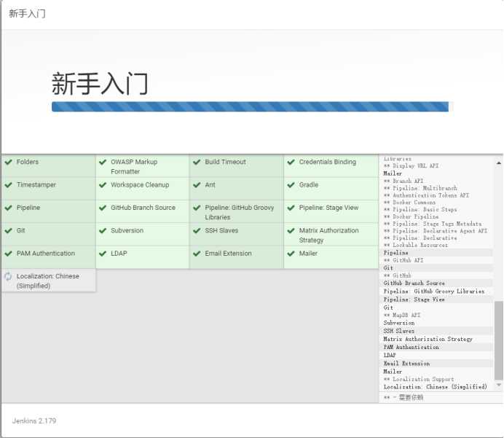Click the green checkmark beside Folders
The height and width of the screenshot is (438, 504).
point(8,162)
